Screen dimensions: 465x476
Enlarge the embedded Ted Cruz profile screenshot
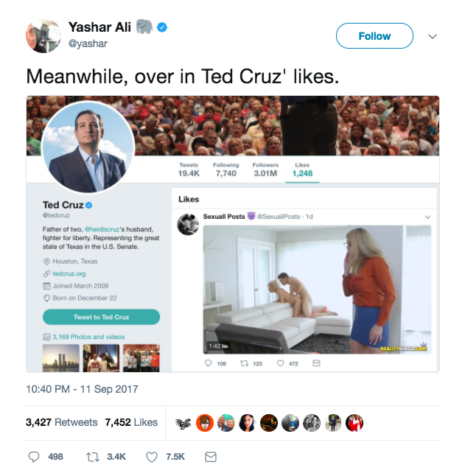pos(232,234)
